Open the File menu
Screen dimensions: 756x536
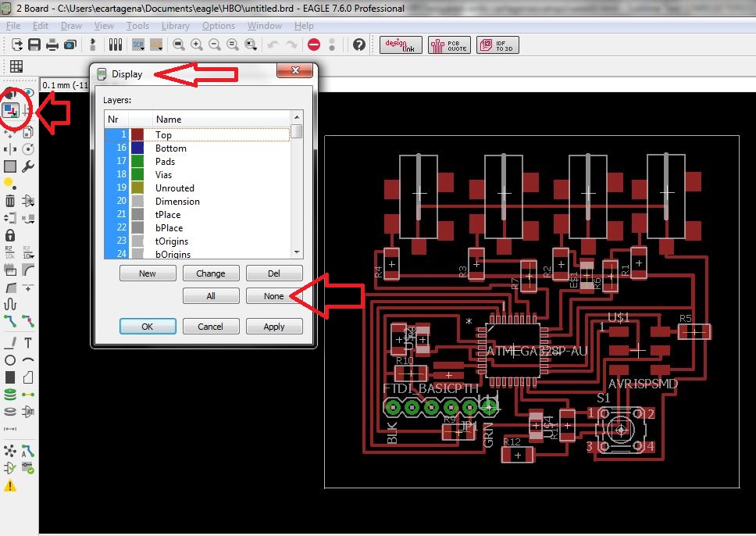click(13, 26)
